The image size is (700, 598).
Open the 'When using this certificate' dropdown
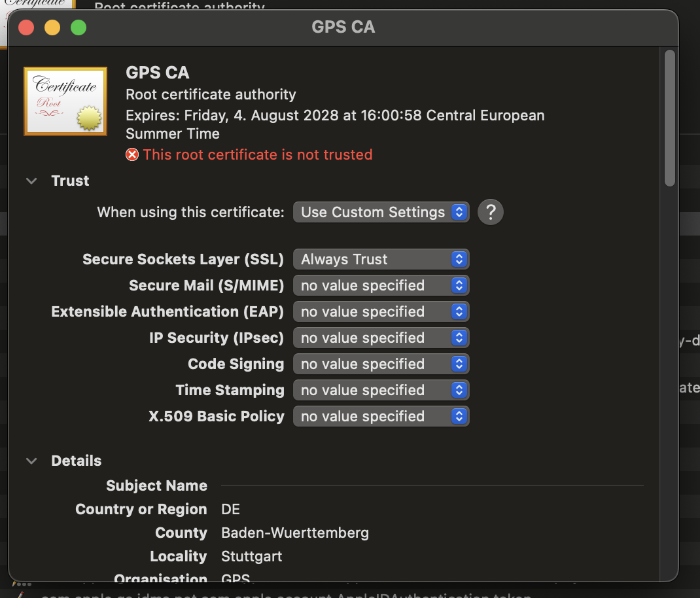(381, 213)
